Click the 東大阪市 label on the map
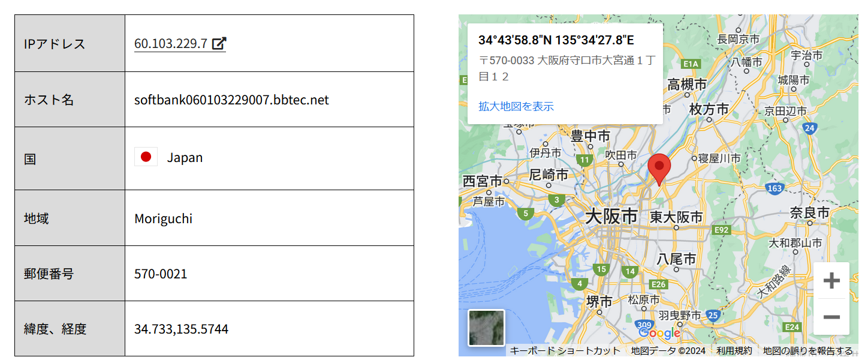The image size is (868, 363). pos(676,217)
